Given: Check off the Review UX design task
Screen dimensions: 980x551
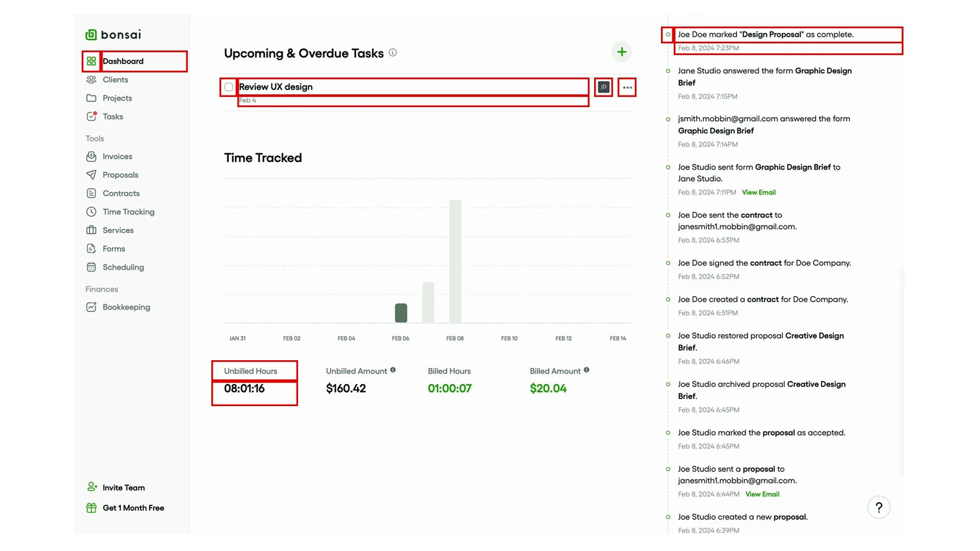Looking at the screenshot, I should tap(229, 87).
